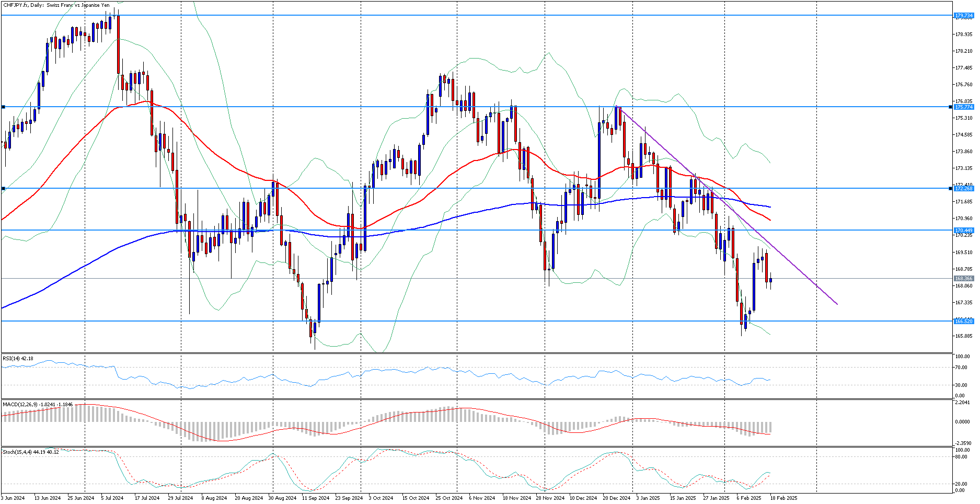Click the right handle of the 175.774 line
The height and width of the screenshot is (504, 980).
point(950,107)
